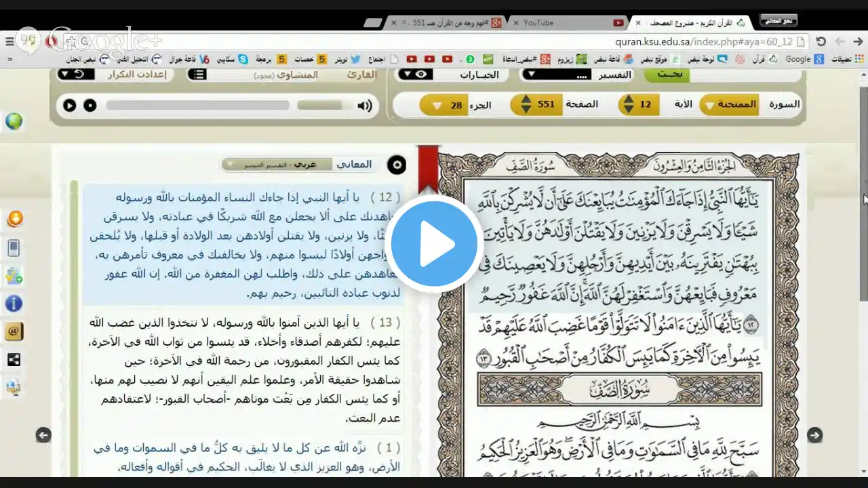
Task: Go to the page via right arrow
Action: pos(815,435)
